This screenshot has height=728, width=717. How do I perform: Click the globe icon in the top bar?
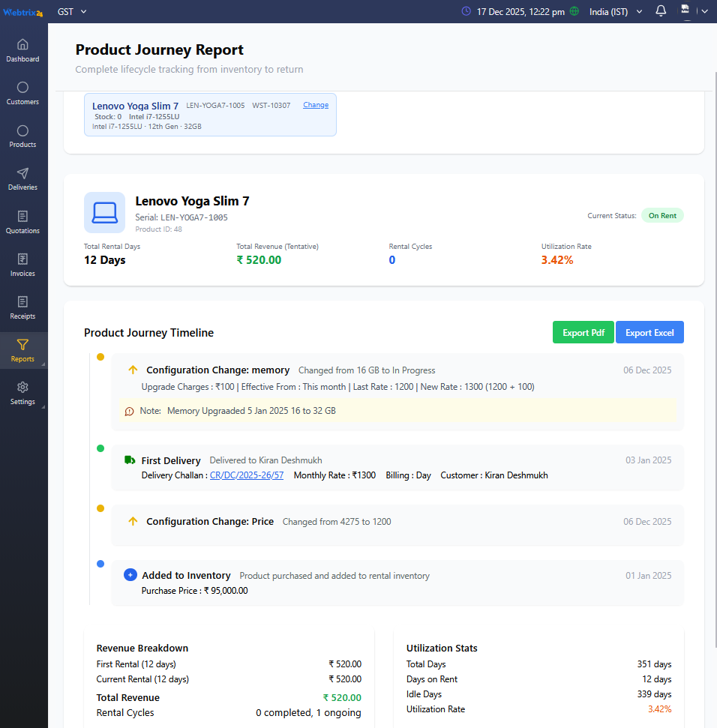pyautogui.click(x=574, y=11)
